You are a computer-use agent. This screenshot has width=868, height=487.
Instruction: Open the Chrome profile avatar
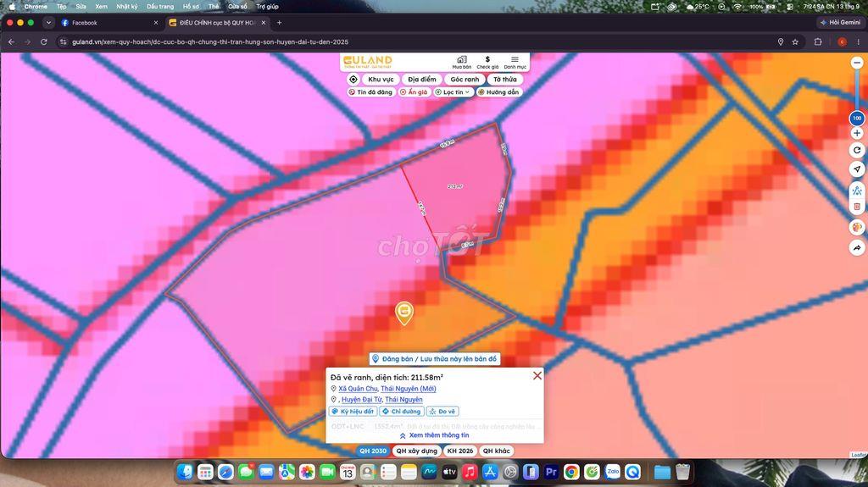coord(842,42)
